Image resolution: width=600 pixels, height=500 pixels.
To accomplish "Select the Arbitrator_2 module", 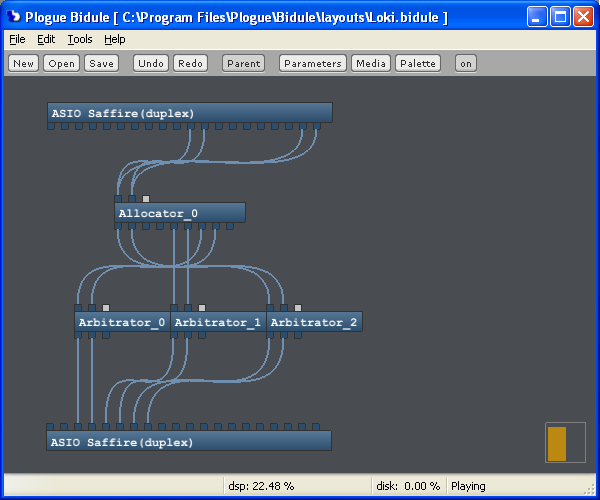I will click(x=314, y=322).
